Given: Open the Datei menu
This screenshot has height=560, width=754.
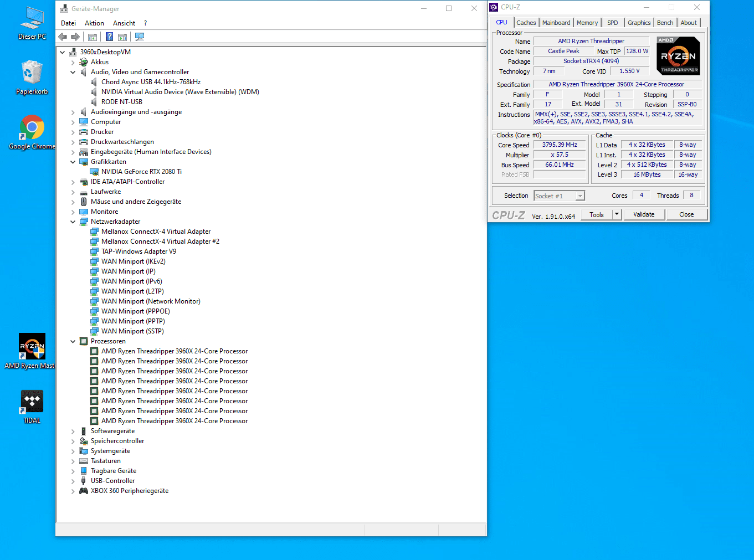Looking at the screenshot, I should [68, 23].
